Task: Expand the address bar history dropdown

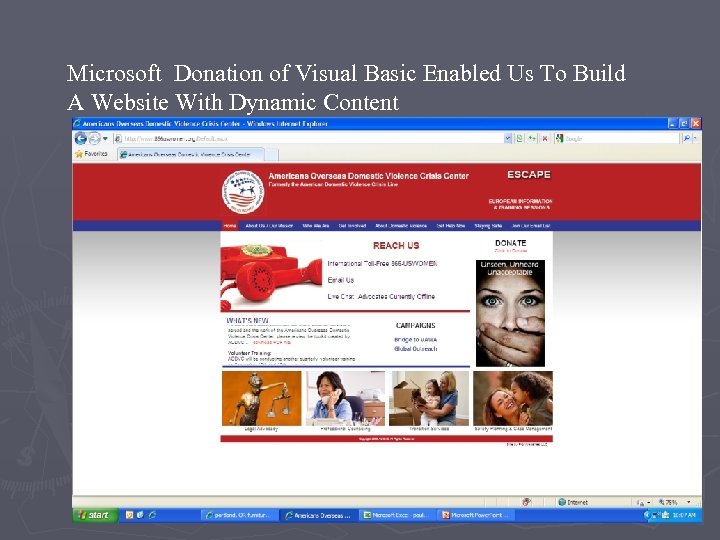Action: [x=508, y=138]
